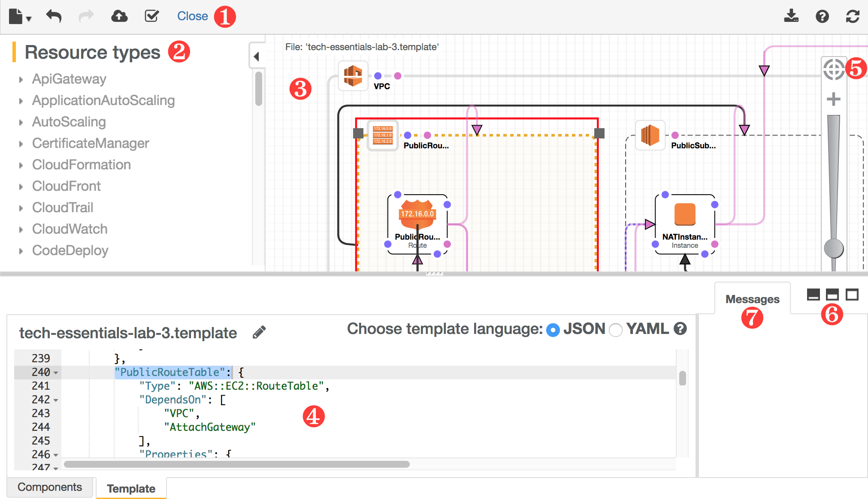Click the left corner handle of PublicRouteTable
Viewport: 868px width, 499px height.
coord(358,133)
